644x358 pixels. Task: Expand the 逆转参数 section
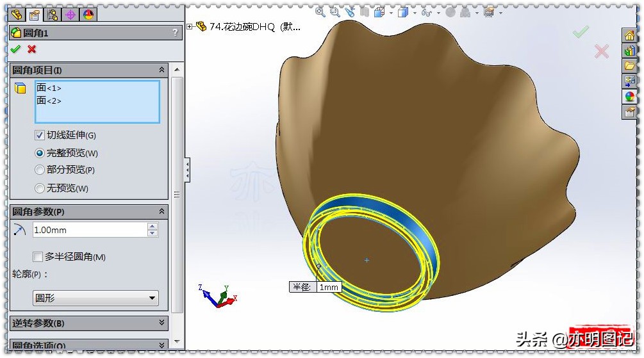[162, 323]
